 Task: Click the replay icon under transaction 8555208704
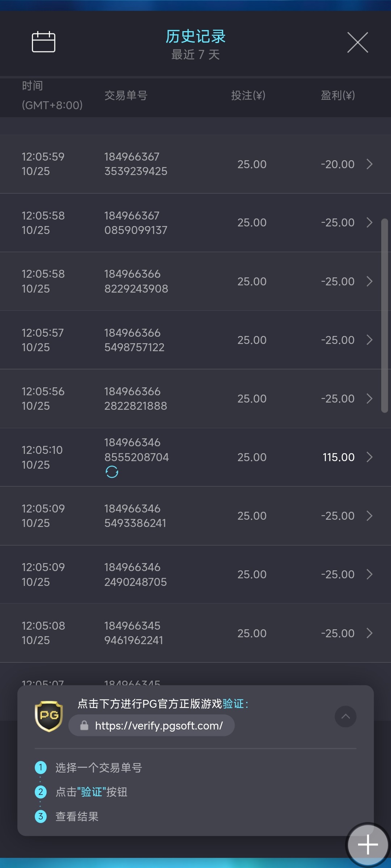point(112,472)
